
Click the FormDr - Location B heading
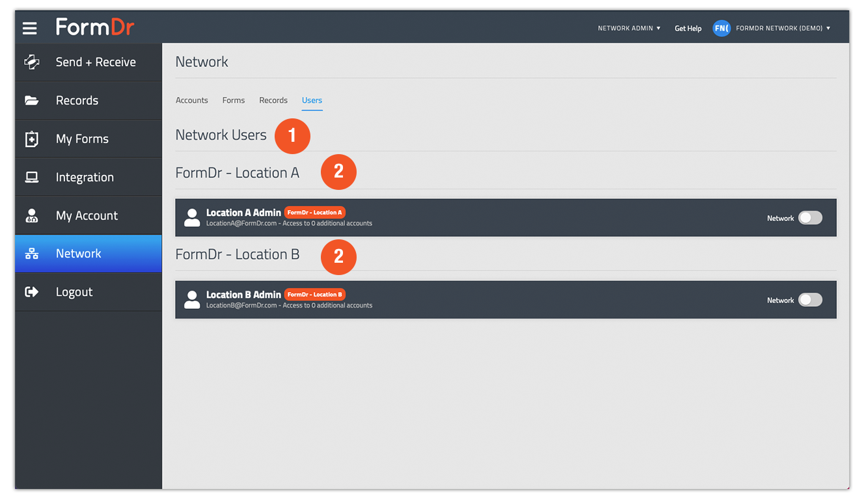(238, 254)
